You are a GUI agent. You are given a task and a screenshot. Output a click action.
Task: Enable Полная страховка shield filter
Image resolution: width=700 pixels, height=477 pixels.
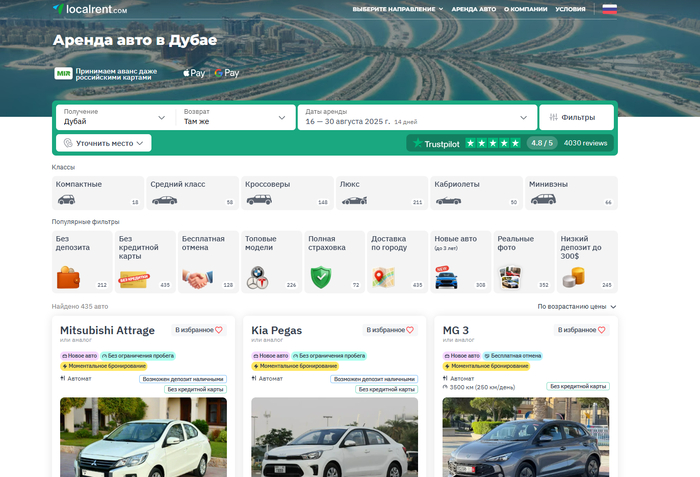click(334, 262)
